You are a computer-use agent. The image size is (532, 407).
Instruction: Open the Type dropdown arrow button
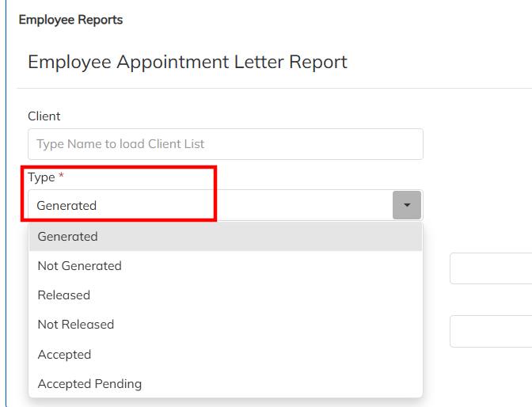pos(407,205)
